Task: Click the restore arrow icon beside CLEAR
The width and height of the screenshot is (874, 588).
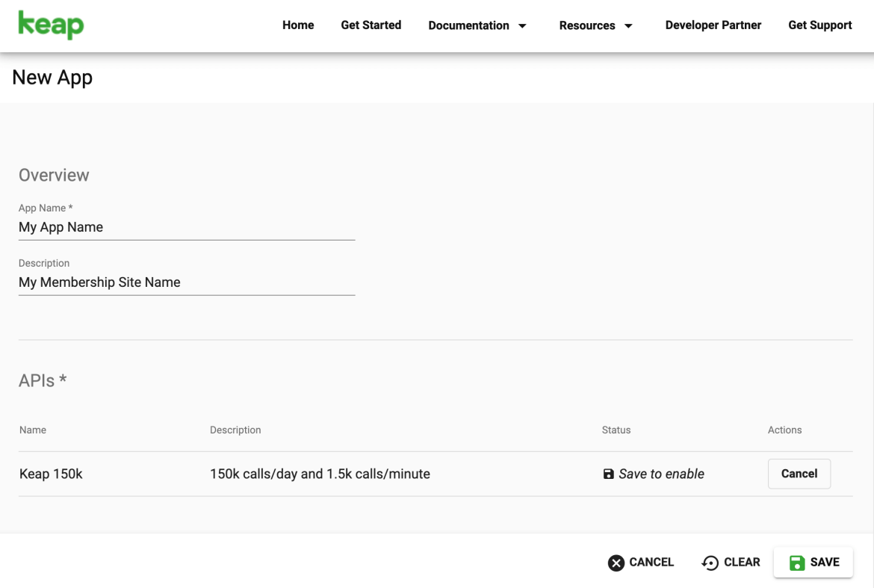Action: pyautogui.click(x=710, y=562)
